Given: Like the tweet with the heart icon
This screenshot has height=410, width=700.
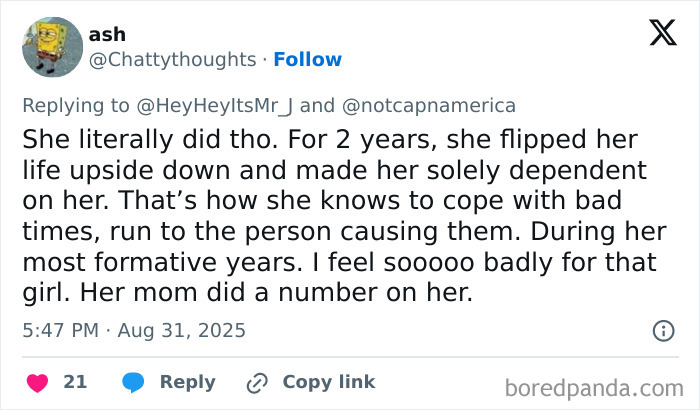Looking at the screenshot, I should (x=38, y=382).
